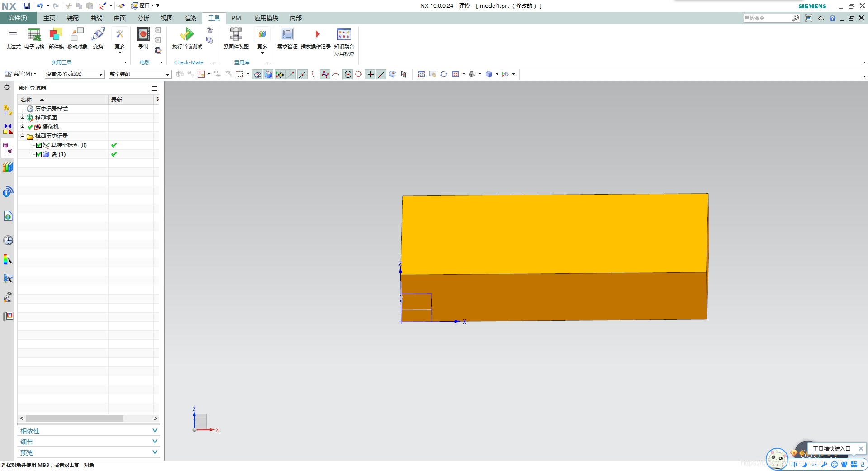
Task: Toggle snap midpoint option
Action: coord(302,74)
